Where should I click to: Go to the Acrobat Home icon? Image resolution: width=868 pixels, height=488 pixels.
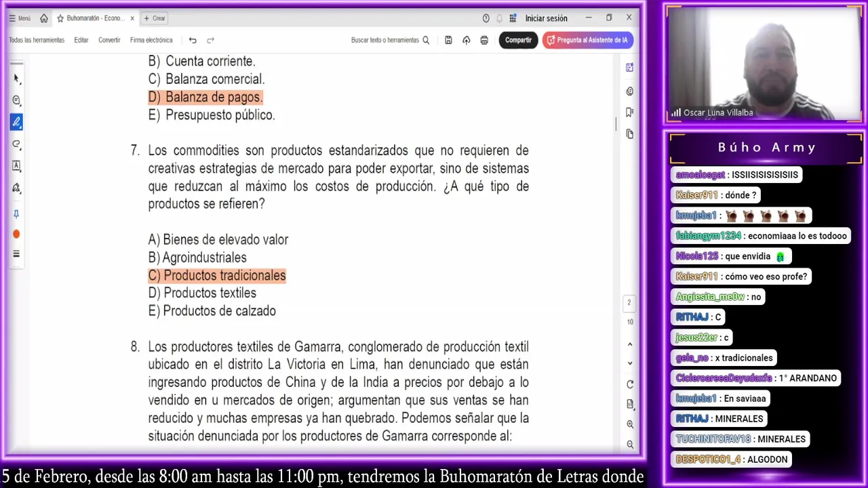pyautogui.click(x=44, y=18)
